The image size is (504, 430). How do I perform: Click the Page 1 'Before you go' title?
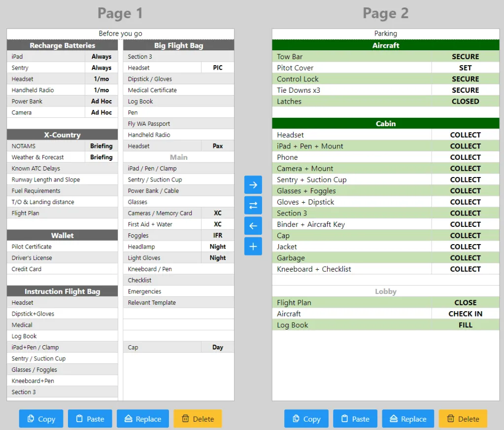pos(120,34)
